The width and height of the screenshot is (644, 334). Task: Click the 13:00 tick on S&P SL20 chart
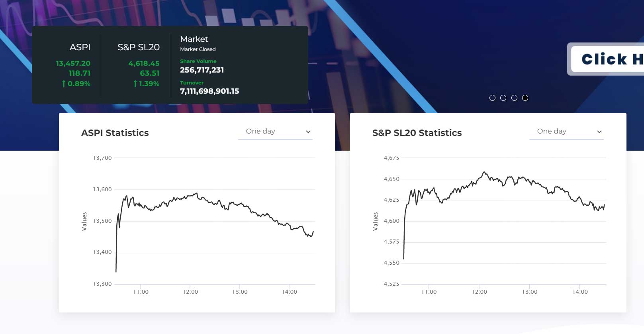point(530,292)
